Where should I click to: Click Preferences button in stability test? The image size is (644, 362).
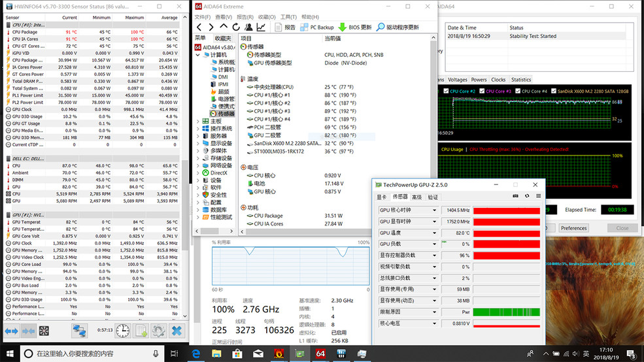(x=573, y=228)
